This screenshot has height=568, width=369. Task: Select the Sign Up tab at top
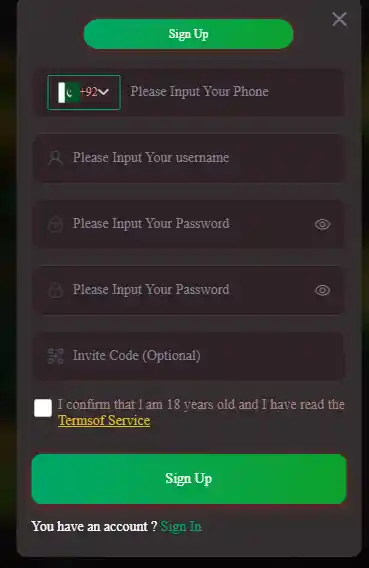tap(188, 34)
